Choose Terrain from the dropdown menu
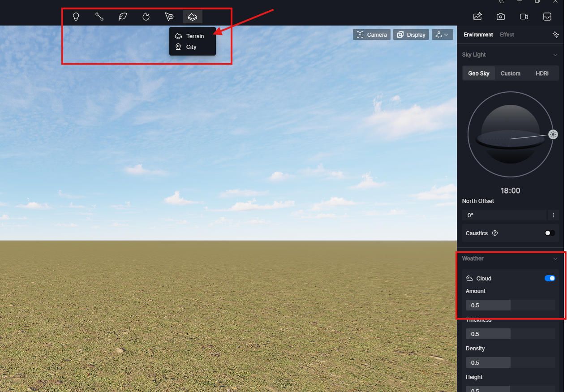 195,36
